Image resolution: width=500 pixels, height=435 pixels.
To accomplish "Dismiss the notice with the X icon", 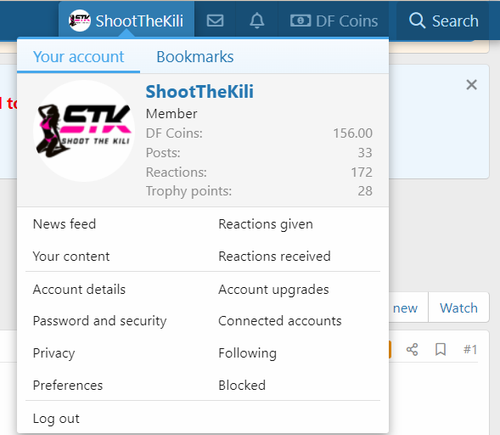I will pos(471,85).
